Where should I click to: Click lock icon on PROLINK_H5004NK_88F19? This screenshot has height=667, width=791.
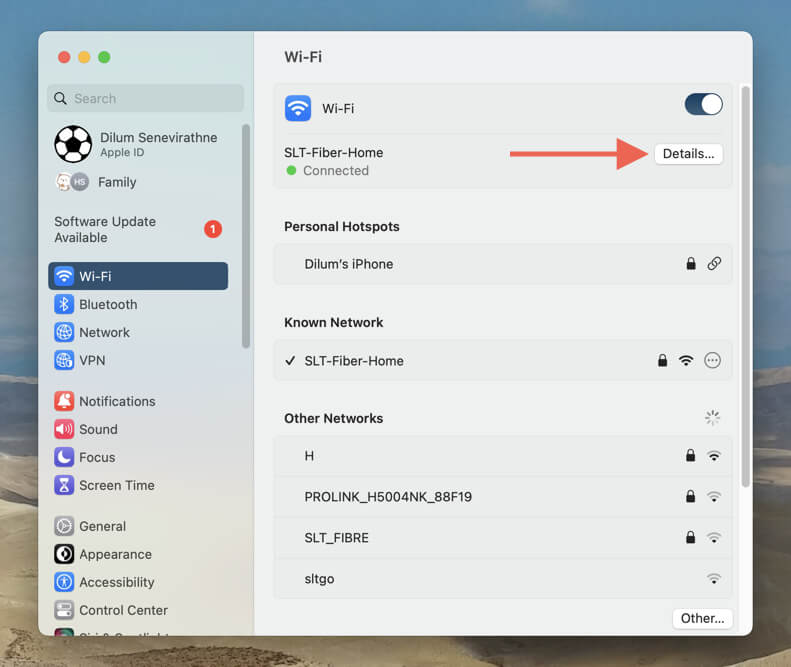point(690,496)
